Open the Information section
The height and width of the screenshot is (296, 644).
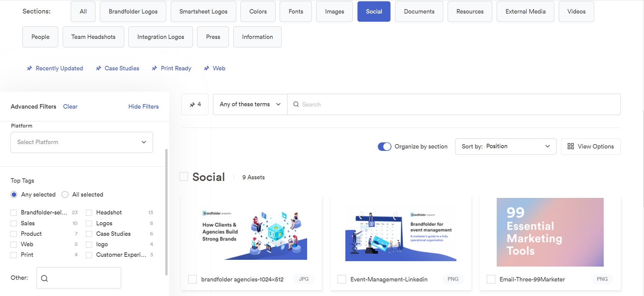tap(257, 37)
